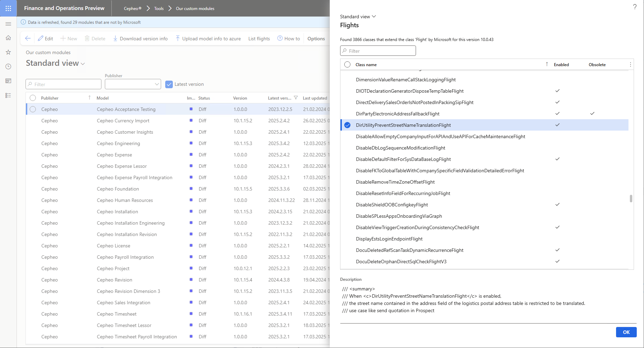Image resolution: width=644 pixels, height=348 pixels.
Task: Open the Options menu tab
Action: [x=316, y=39]
